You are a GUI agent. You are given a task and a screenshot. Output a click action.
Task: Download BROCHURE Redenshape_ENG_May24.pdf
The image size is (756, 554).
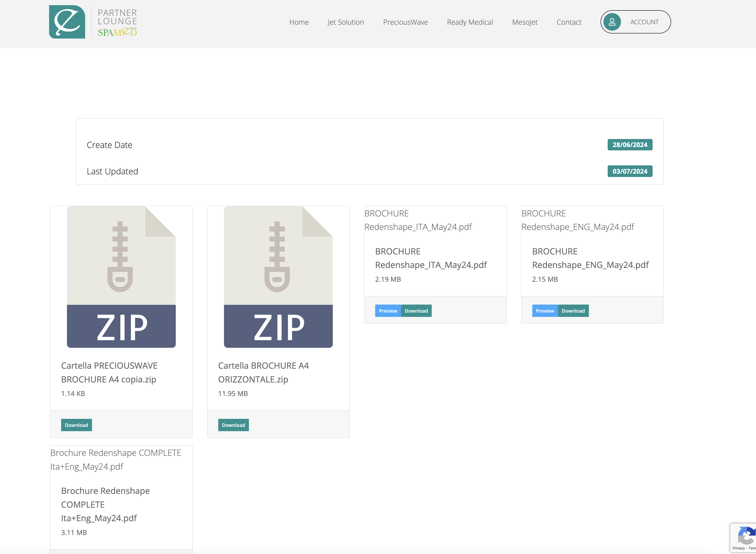(x=573, y=311)
